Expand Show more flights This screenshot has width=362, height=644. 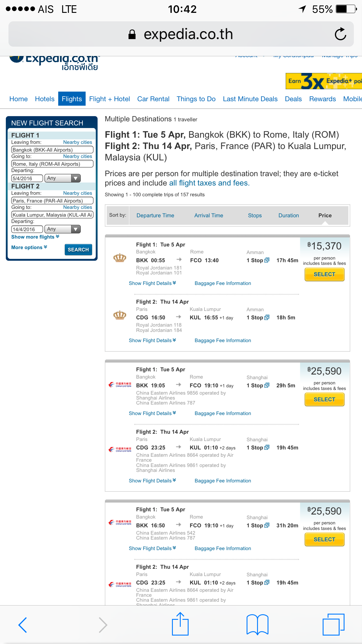[35, 237]
